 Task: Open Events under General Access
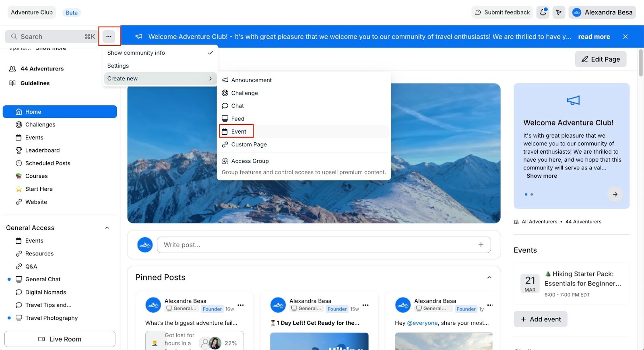(x=60, y=241)
